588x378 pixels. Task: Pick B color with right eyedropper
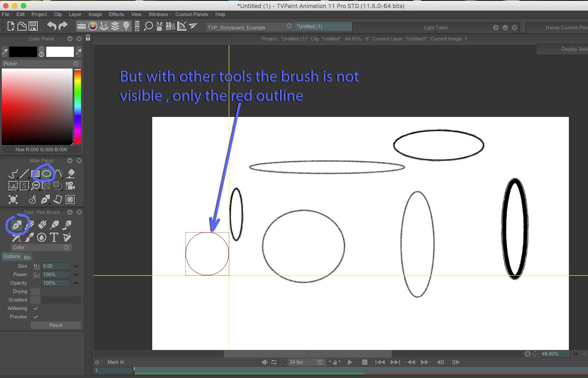[79, 52]
